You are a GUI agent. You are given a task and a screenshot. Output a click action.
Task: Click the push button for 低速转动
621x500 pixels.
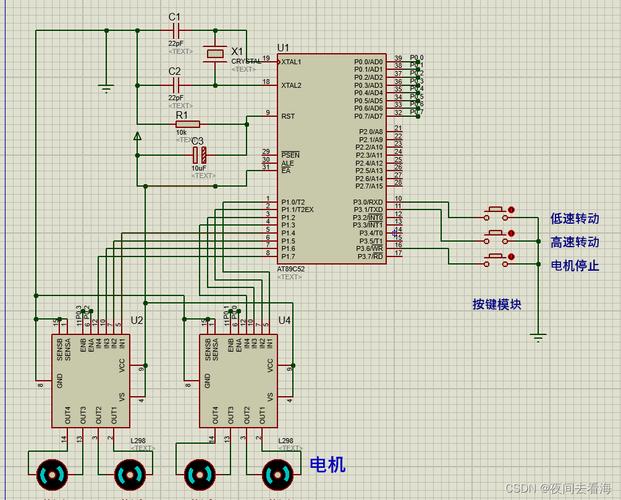point(496,214)
